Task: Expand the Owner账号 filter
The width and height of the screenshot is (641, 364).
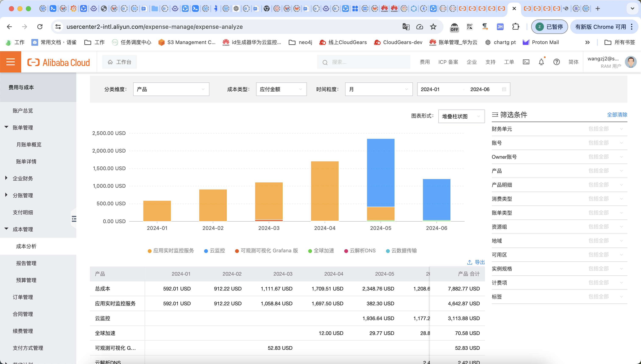Action: point(559,157)
